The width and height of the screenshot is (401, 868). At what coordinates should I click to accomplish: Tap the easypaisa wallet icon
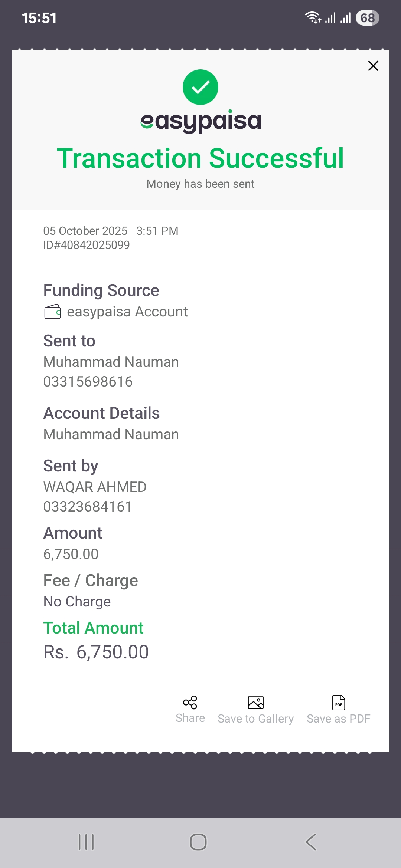52,312
